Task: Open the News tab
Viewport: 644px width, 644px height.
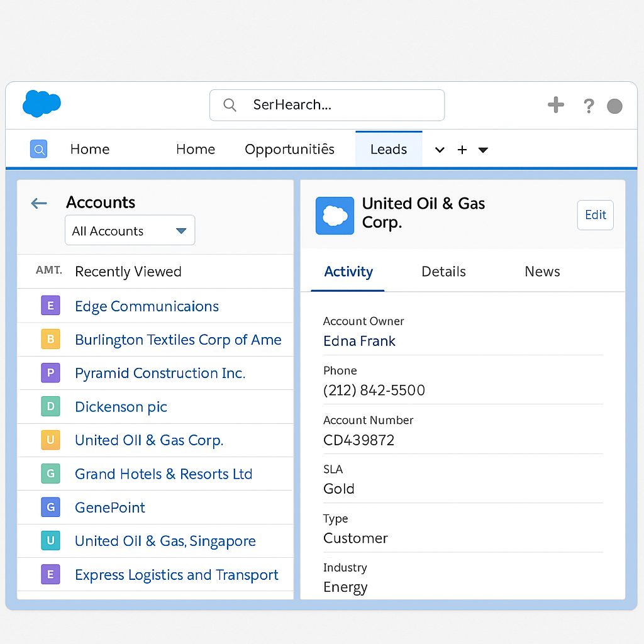Action: point(542,272)
